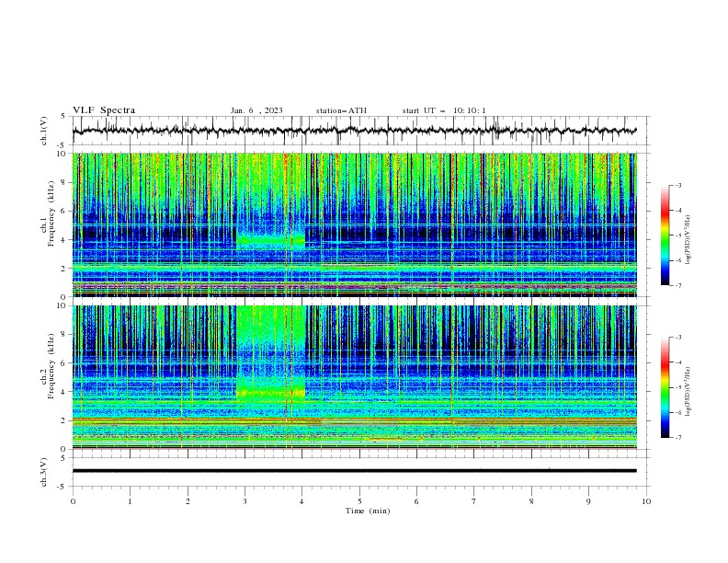The width and height of the screenshot is (728, 563).
Task: Click the "5" tick of ch.1 voltage axis
Action: 64,116
